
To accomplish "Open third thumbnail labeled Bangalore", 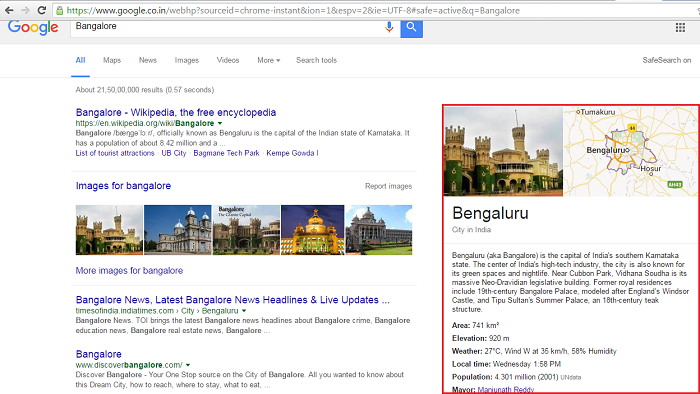I will click(x=246, y=230).
